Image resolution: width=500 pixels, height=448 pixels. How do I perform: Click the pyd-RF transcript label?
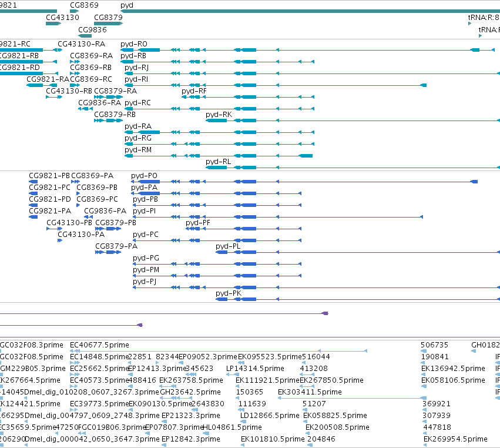194,91
